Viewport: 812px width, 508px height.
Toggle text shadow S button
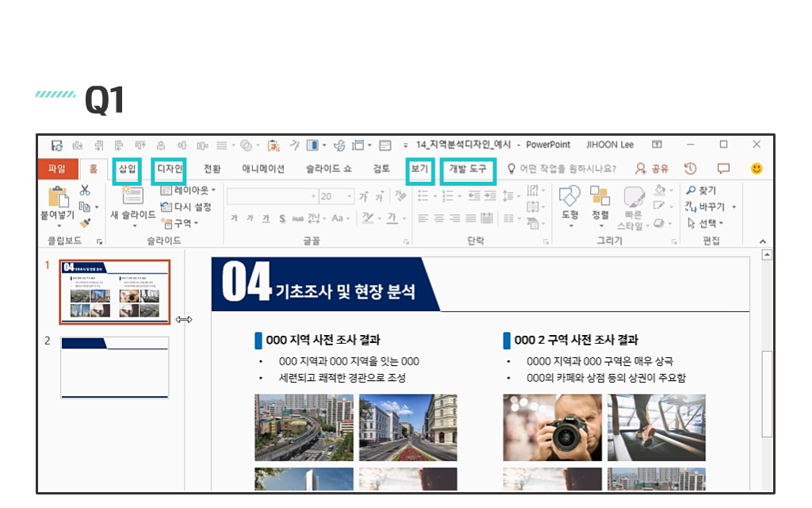[x=282, y=218]
